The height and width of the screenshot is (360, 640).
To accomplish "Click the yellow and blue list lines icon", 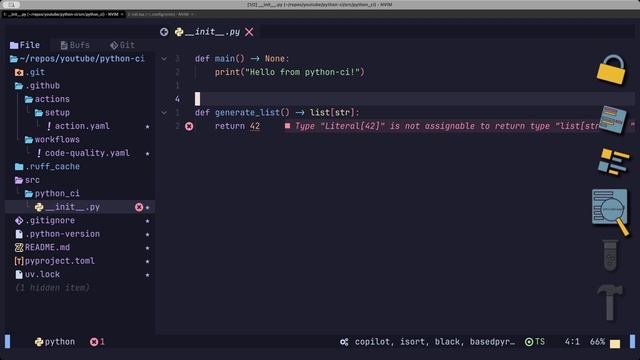I will pos(613,162).
